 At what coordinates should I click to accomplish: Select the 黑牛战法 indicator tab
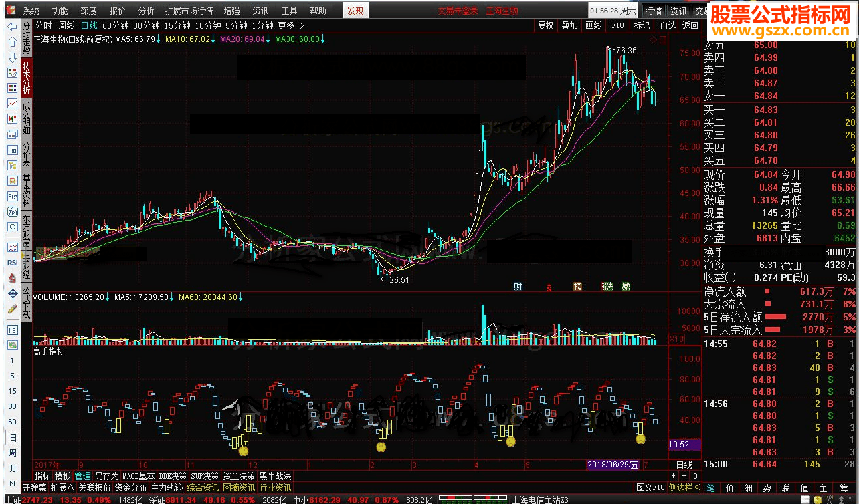pyautogui.click(x=275, y=476)
